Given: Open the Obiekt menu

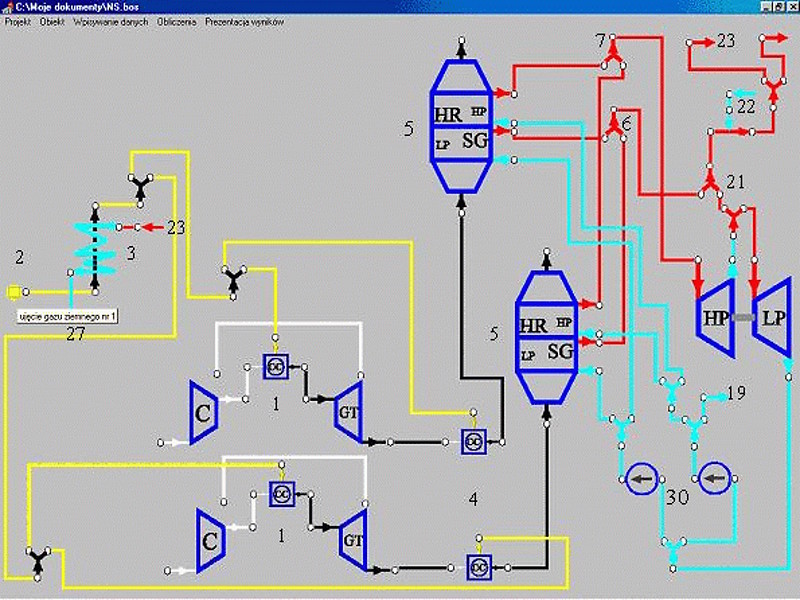Looking at the screenshot, I should pyautogui.click(x=51, y=22).
